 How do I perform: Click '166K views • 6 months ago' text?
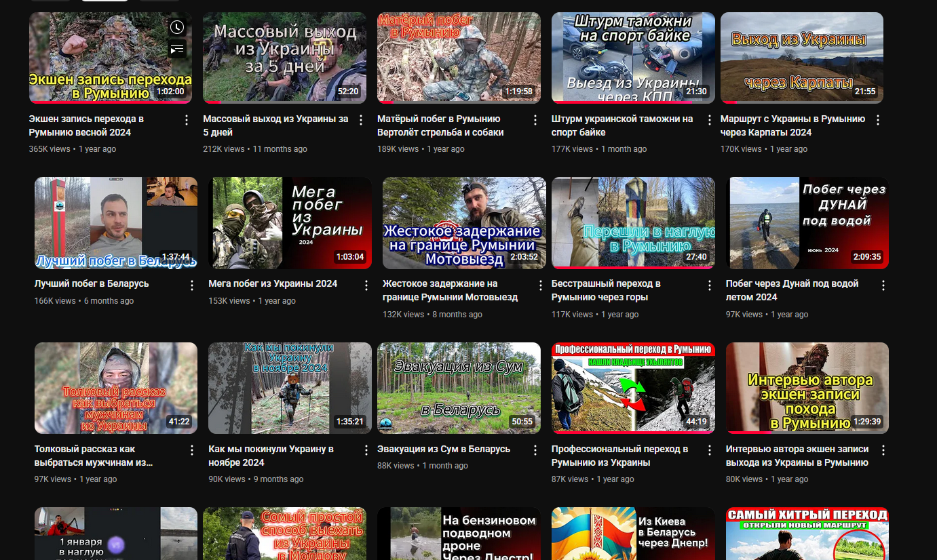[84, 301]
